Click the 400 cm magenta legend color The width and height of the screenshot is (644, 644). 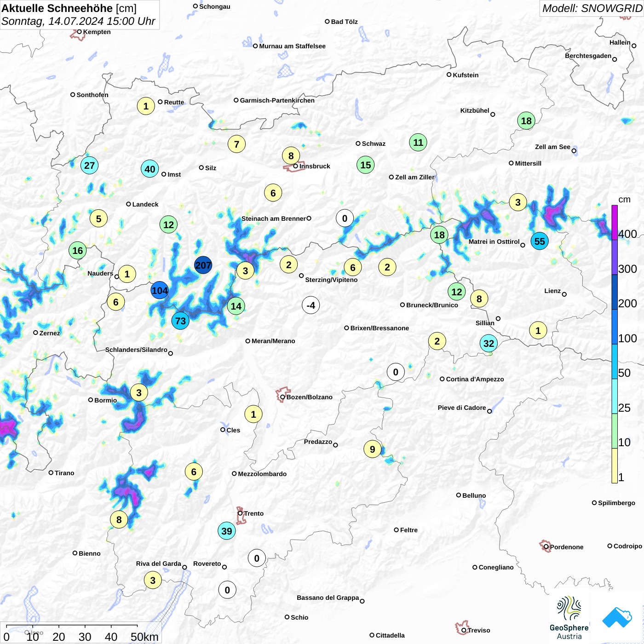(x=615, y=222)
